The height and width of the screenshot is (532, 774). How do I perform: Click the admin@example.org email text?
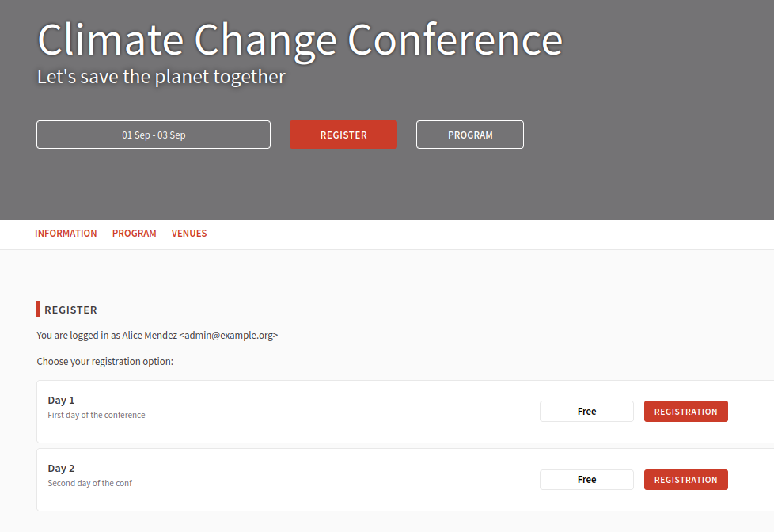229,336
